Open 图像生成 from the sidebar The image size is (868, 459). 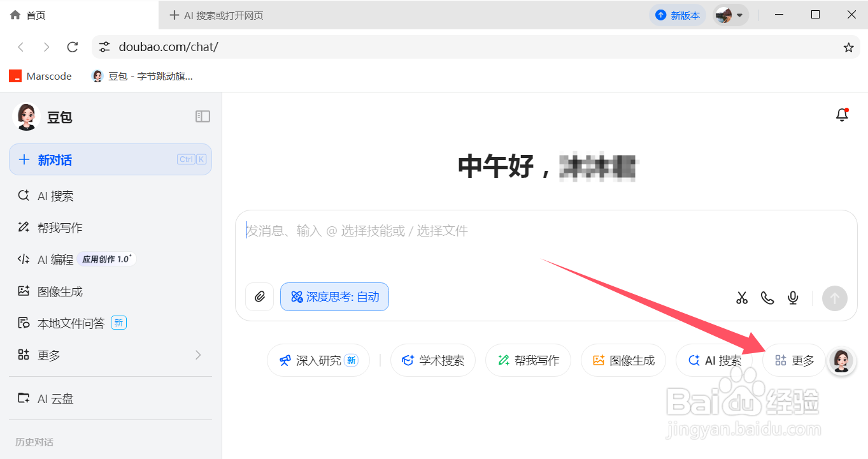60,291
